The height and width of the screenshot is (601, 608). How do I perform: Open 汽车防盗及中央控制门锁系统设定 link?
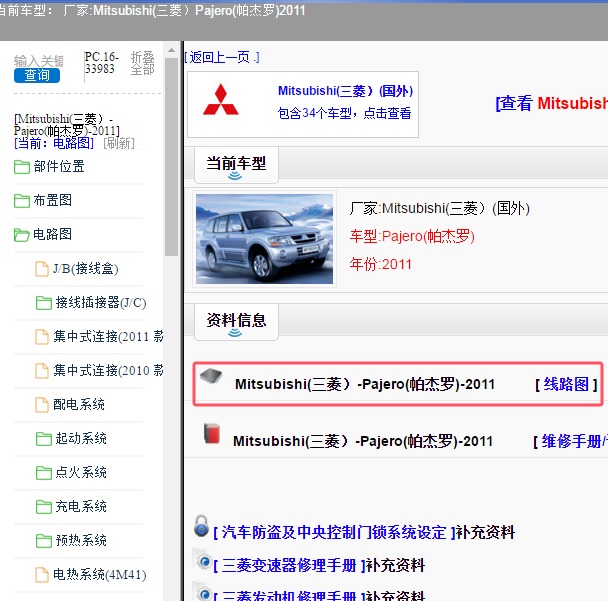click(334, 532)
